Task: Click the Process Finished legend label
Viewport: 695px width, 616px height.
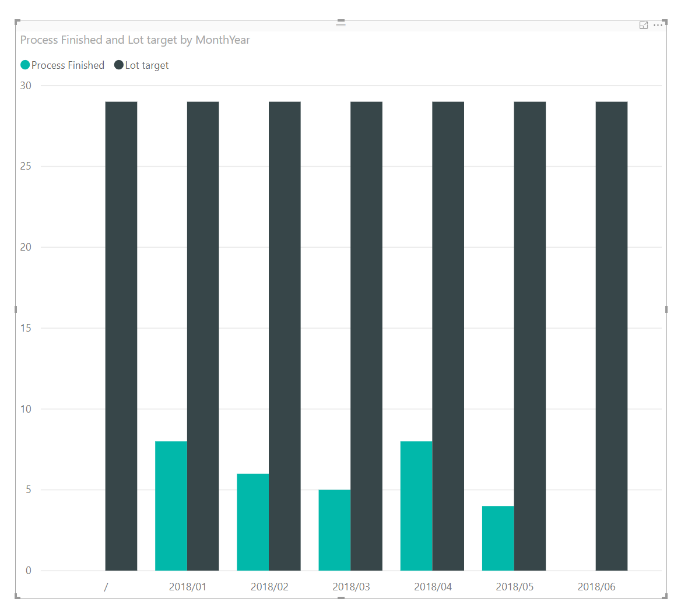Action: pyautogui.click(x=68, y=66)
